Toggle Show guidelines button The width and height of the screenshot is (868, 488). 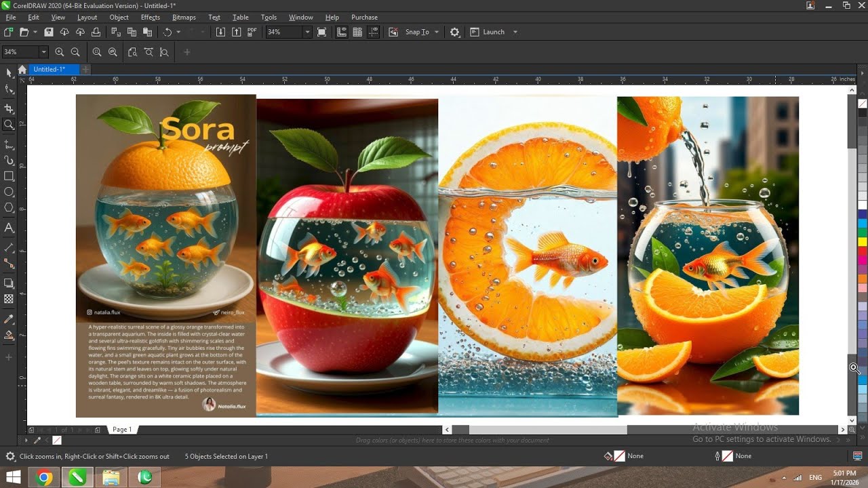(373, 32)
